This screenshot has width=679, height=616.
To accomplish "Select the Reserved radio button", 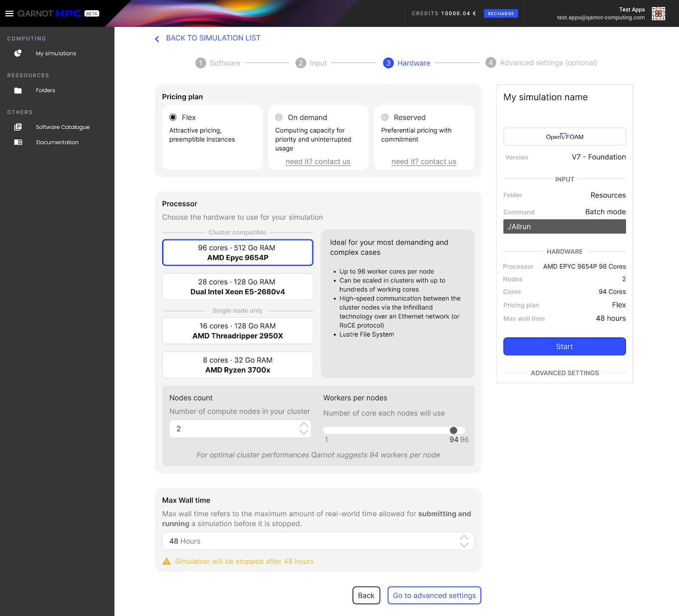I will (385, 118).
